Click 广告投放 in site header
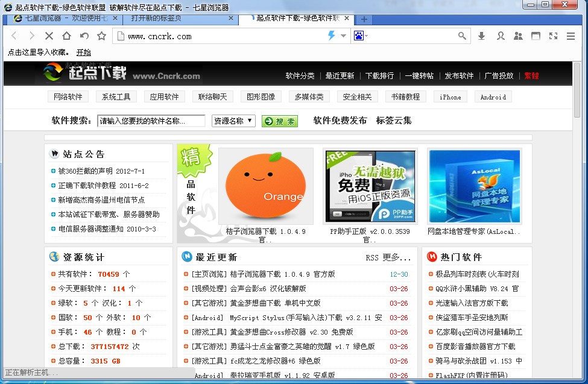Image resolution: width=588 pixels, height=384 pixels. pyautogui.click(x=499, y=76)
